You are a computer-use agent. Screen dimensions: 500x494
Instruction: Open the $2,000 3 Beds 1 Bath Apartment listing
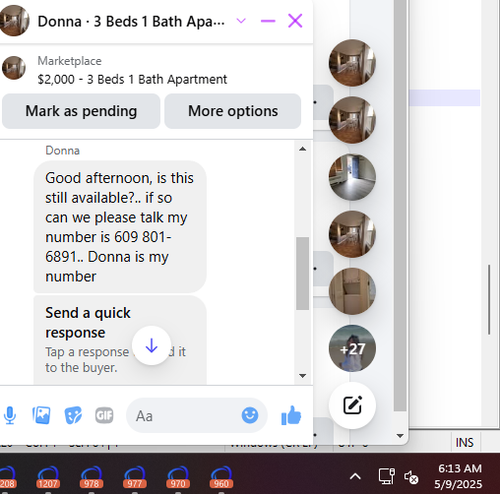tap(132, 80)
